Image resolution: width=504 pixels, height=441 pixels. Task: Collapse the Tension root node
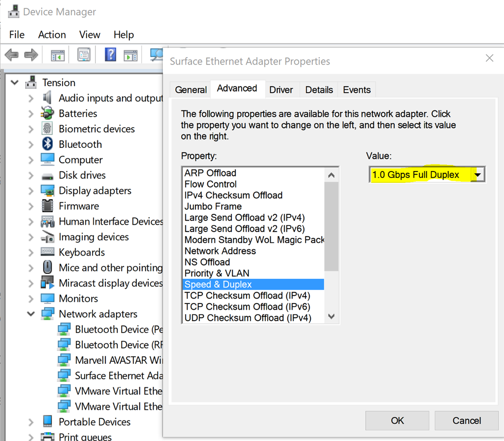tap(14, 82)
